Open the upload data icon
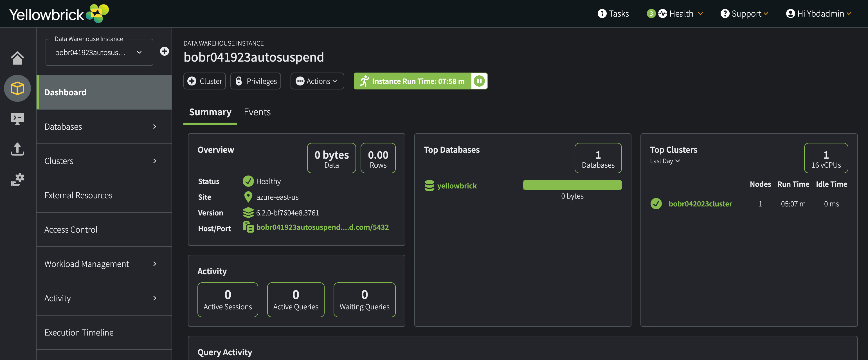This screenshot has width=868, height=360. pyautogui.click(x=17, y=149)
